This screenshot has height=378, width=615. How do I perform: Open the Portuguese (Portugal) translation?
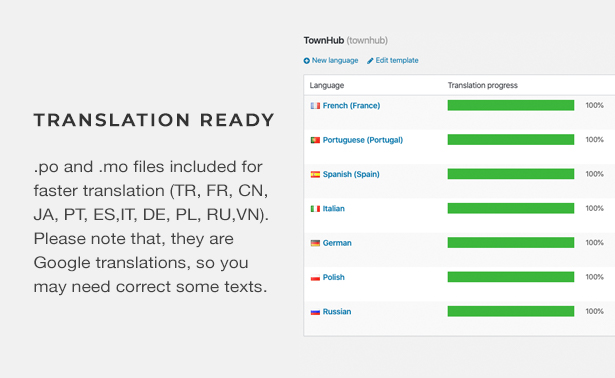[x=362, y=140]
